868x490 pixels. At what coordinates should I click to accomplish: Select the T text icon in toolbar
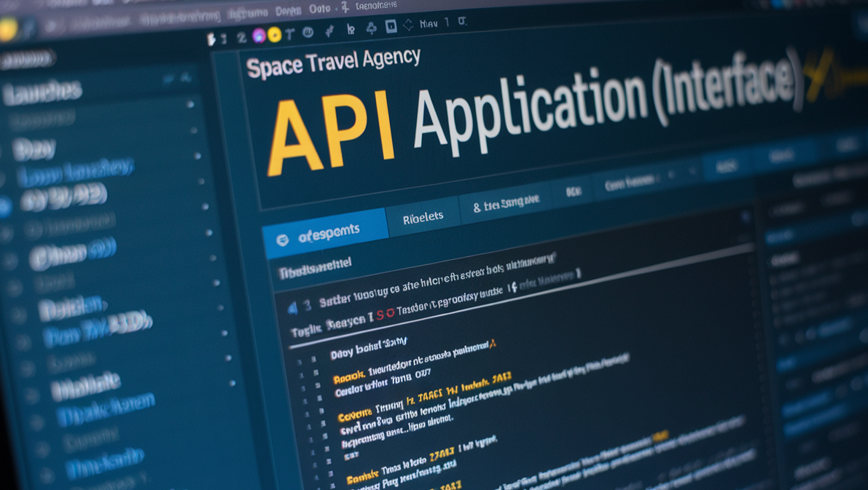(x=289, y=34)
